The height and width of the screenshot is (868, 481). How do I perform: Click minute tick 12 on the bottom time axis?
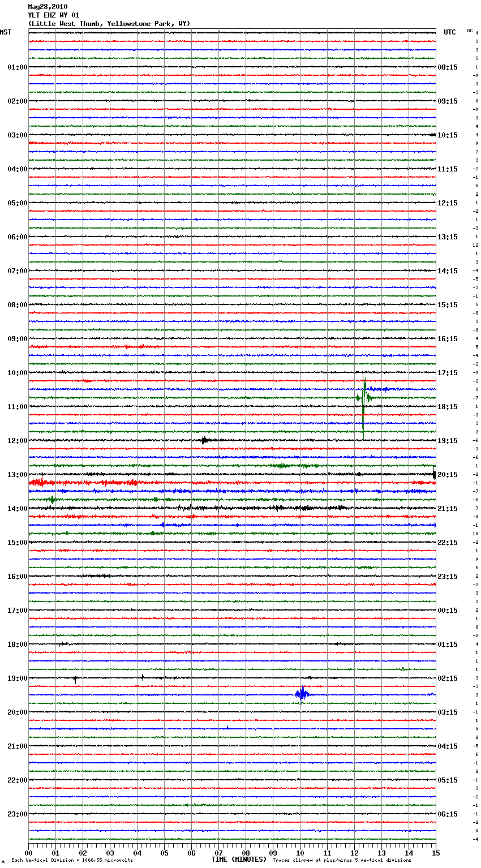354,853
